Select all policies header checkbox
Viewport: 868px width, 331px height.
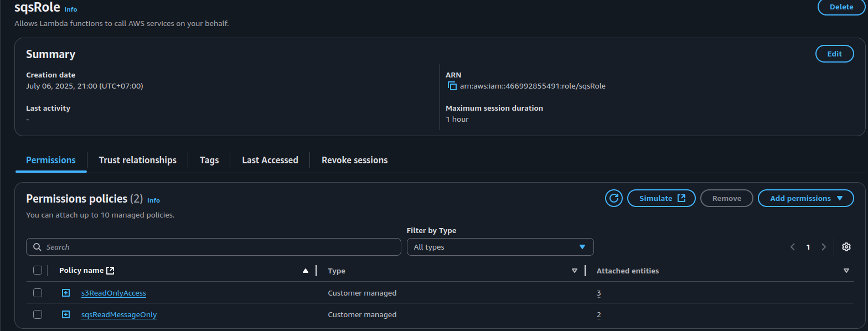tap(38, 270)
